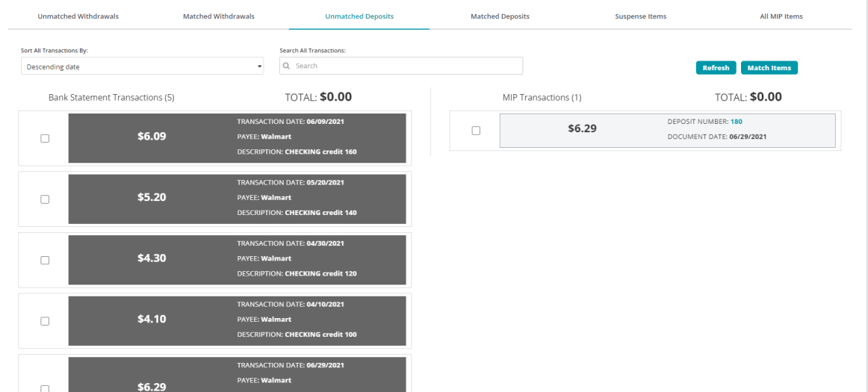This screenshot has width=868, height=392.
Task: Check the $6.09 bank transaction checkbox
Action: click(x=45, y=138)
